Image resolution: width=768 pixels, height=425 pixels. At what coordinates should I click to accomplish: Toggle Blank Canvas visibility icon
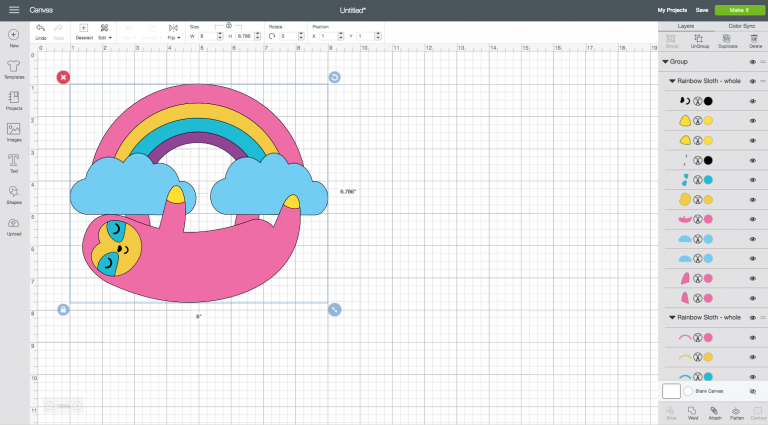[753, 391]
